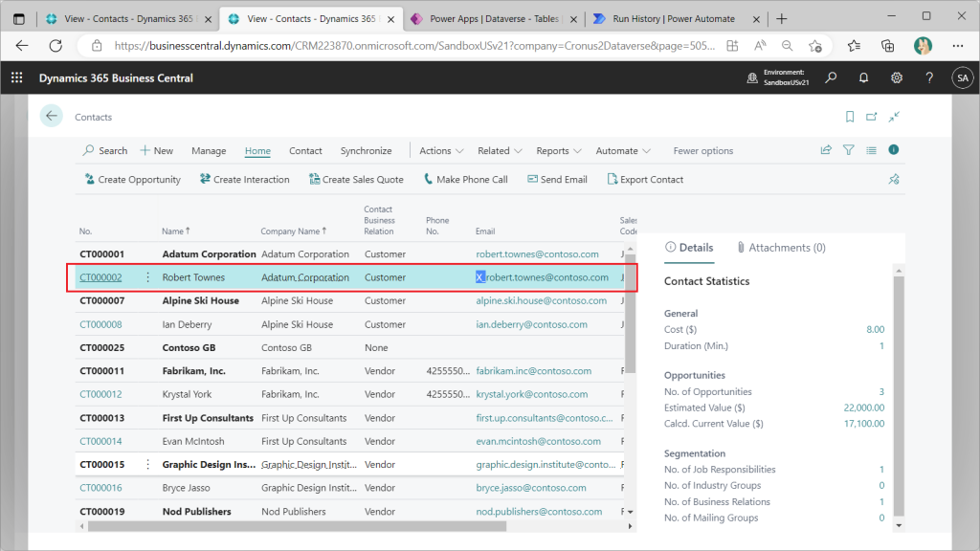The height and width of the screenshot is (551, 980).
Task: Bookmark the Contacts page
Action: tap(850, 117)
